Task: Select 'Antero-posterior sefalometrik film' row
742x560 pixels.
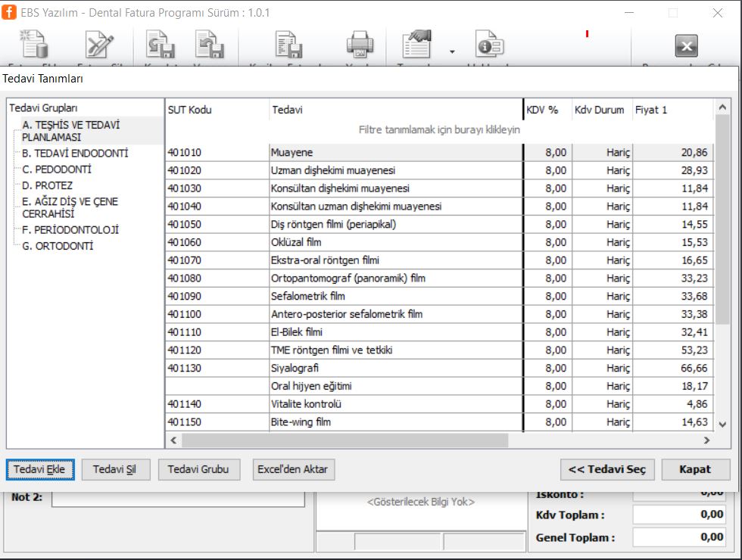Action: [439, 314]
